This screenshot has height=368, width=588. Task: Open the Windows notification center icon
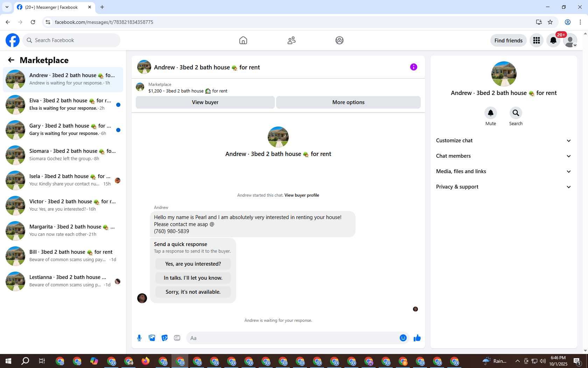[x=577, y=361]
